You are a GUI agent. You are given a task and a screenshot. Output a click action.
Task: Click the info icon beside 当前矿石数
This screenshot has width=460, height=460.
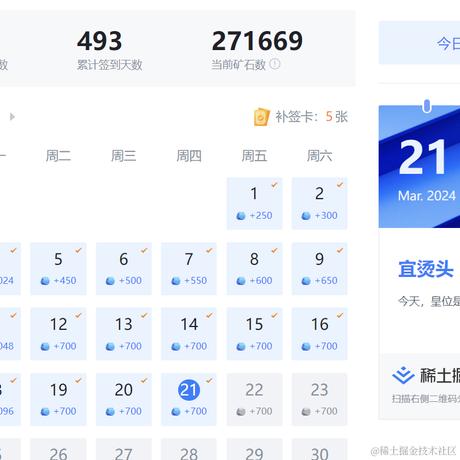(275, 64)
